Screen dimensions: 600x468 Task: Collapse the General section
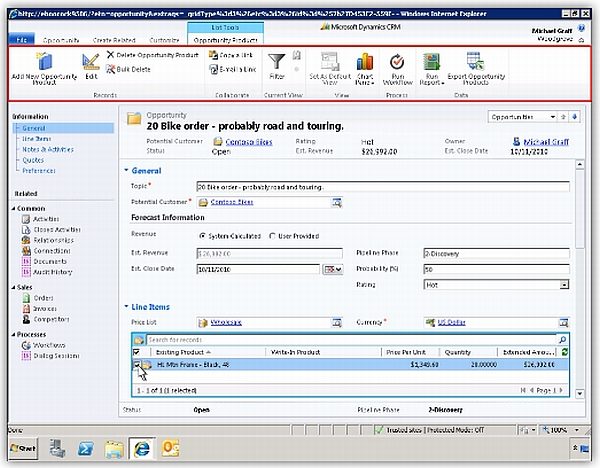127,171
